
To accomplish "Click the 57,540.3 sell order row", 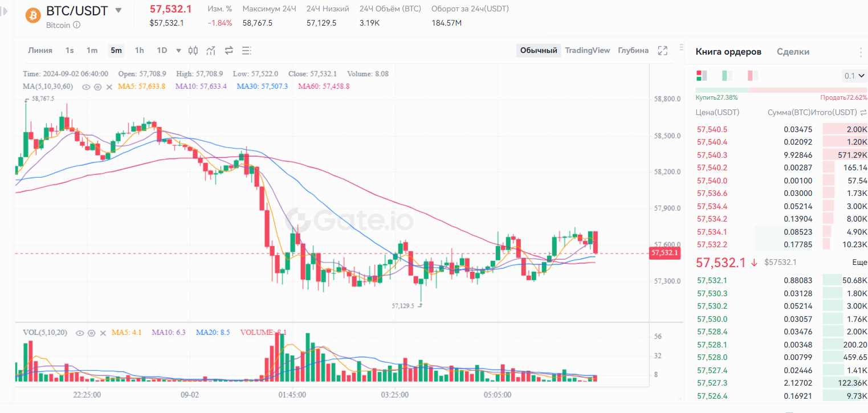I will 781,155.
